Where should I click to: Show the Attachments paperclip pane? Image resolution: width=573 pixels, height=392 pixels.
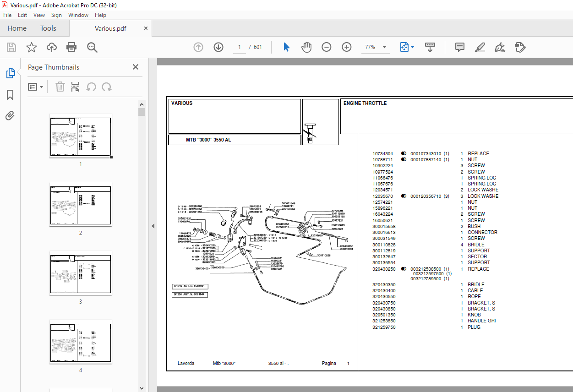tap(10, 115)
